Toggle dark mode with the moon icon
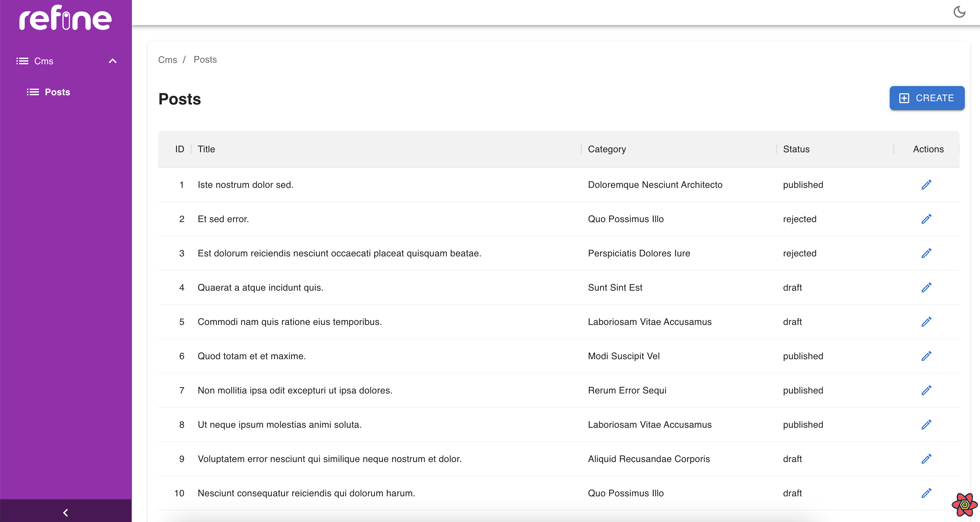 (x=959, y=12)
